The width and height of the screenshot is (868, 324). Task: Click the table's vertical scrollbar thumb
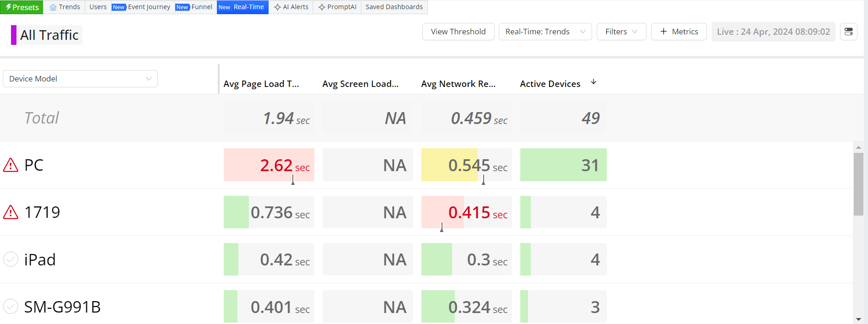click(x=858, y=183)
